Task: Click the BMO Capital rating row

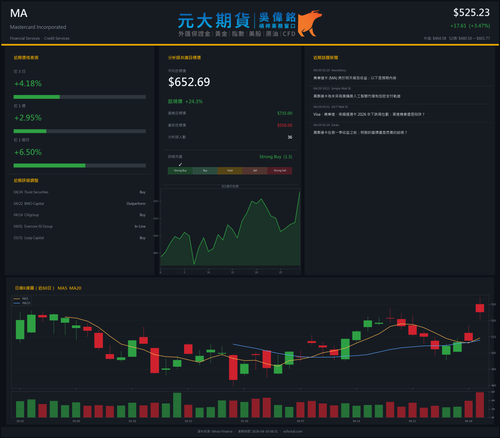Action: (80, 204)
